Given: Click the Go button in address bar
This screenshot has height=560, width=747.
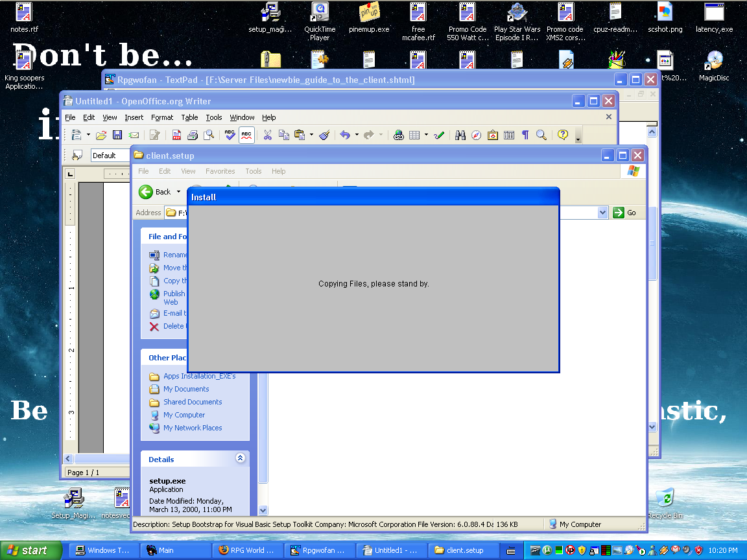Looking at the screenshot, I should coord(624,213).
